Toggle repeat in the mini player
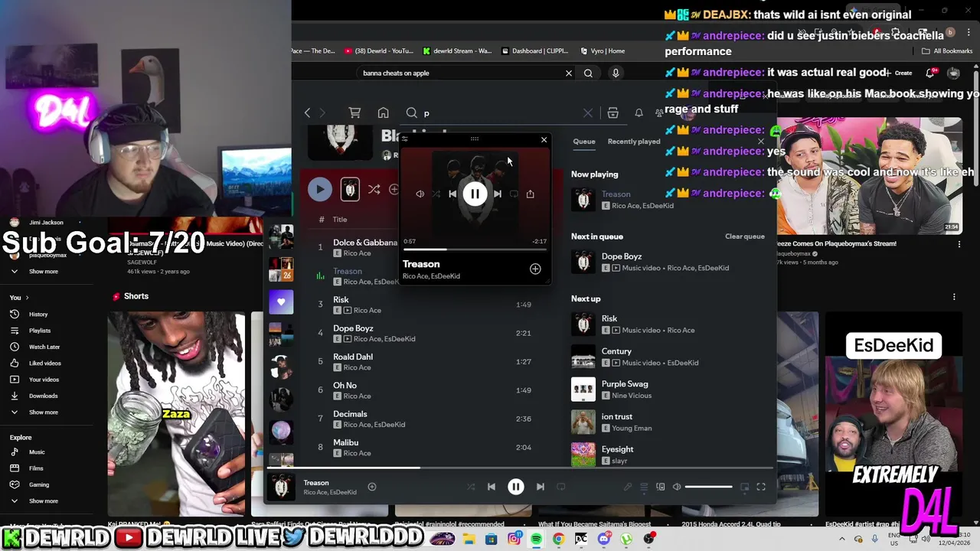Image resolution: width=980 pixels, height=551 pixels. coord(514,194)
